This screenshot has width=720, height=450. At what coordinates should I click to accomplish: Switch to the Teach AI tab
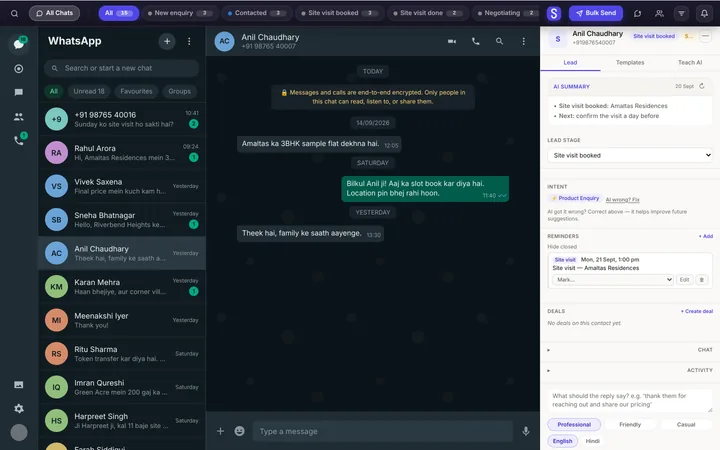pos(690,62)
